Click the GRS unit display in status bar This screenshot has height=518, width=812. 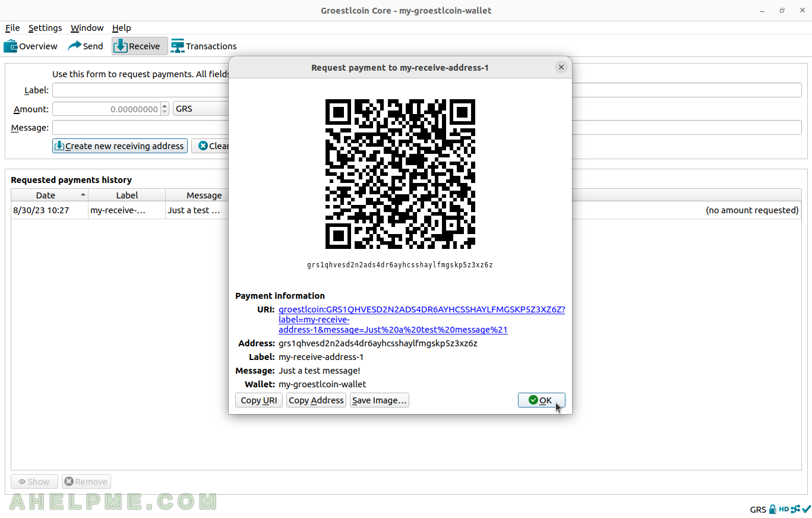click(758, 510)
